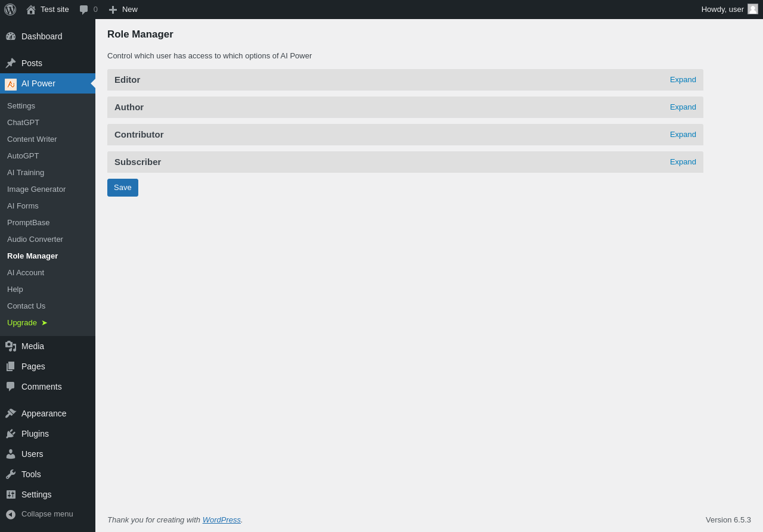Follow the WordPress footer link
Screen dimensions: 763x532
[222, 520]
